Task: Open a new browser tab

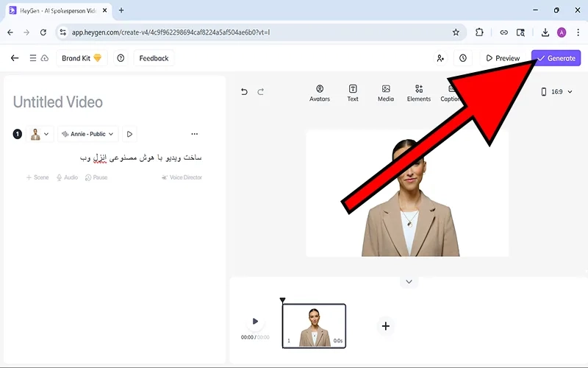Action: coord(121,10)
